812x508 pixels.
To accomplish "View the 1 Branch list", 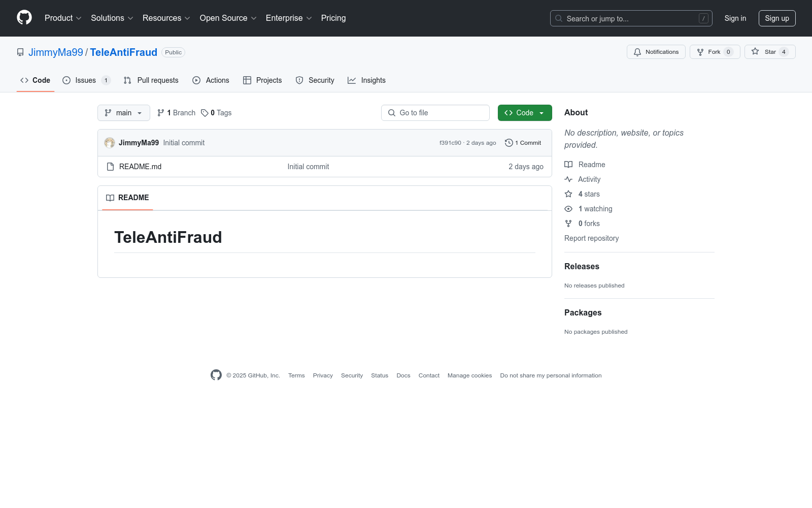I will pos(176,113).
